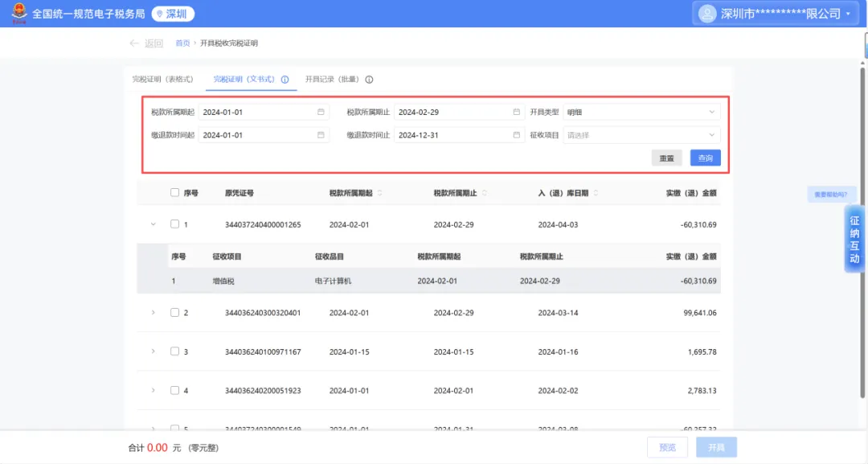
Task: Click the blue 查询 button
Action: [706, 158]
